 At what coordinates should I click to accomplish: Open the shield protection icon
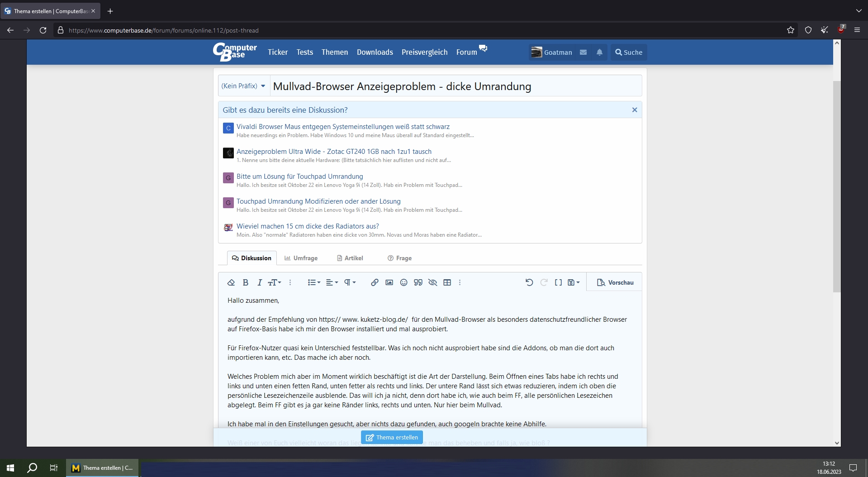point(808,30)
